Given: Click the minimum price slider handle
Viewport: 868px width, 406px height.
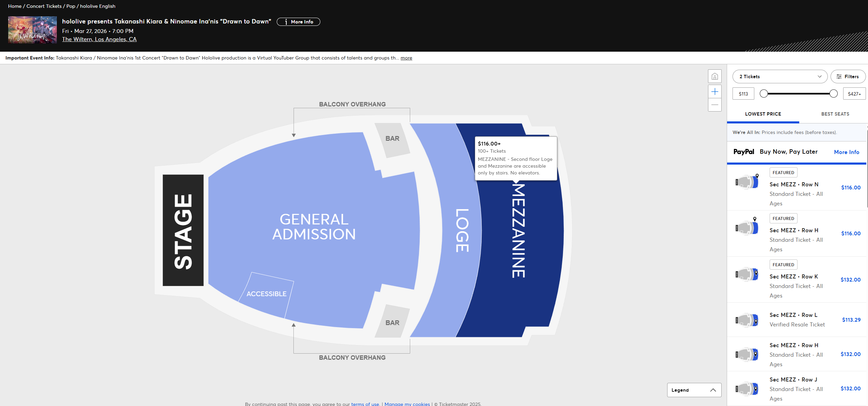Looking at the screenshot, I should coord(764,94).
